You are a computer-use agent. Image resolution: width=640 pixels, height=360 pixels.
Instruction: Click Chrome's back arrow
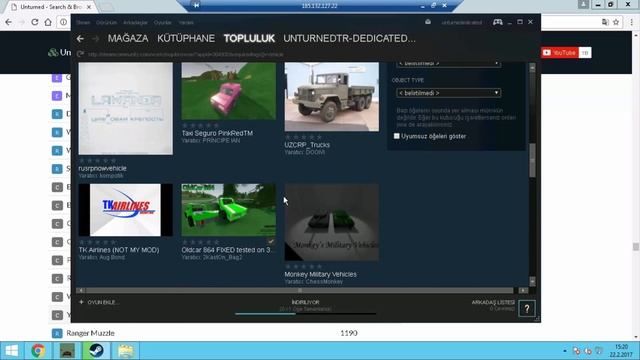(x=9, y=22)
